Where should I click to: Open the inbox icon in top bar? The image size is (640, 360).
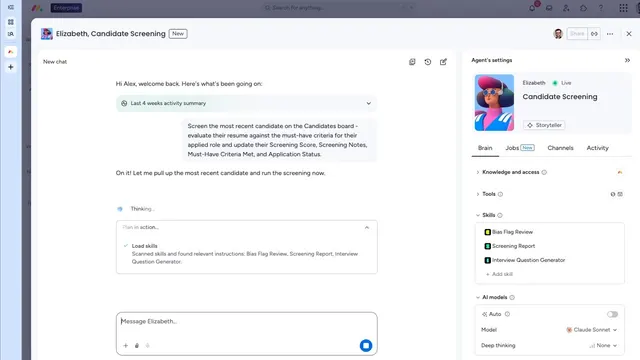(549, 8)
